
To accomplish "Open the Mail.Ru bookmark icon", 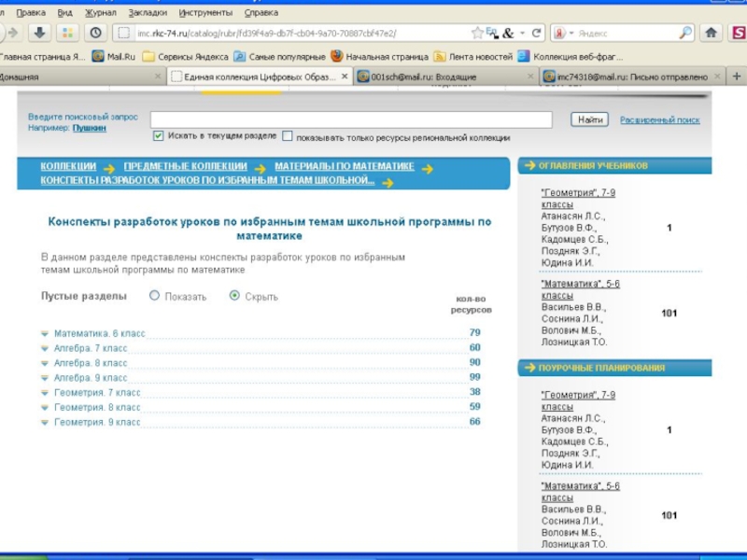I will click(98, 56).
